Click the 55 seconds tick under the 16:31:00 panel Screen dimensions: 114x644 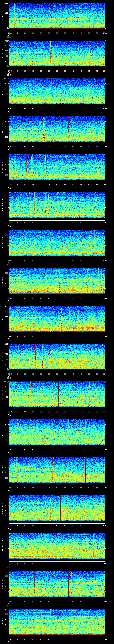click(x=97, y=601)
